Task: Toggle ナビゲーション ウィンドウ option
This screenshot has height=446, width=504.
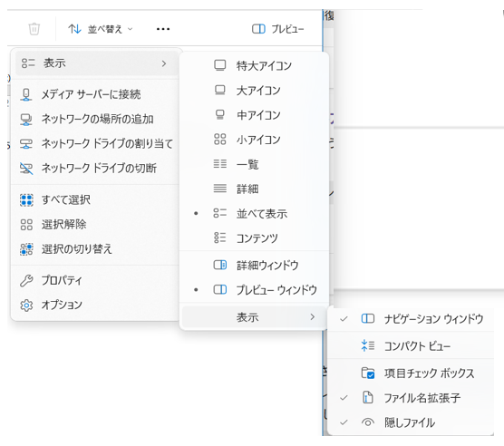Action: [411, 319]
